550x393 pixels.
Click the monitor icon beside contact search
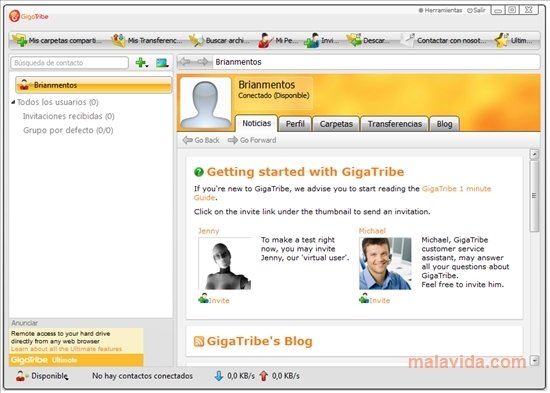coord(162,63)
